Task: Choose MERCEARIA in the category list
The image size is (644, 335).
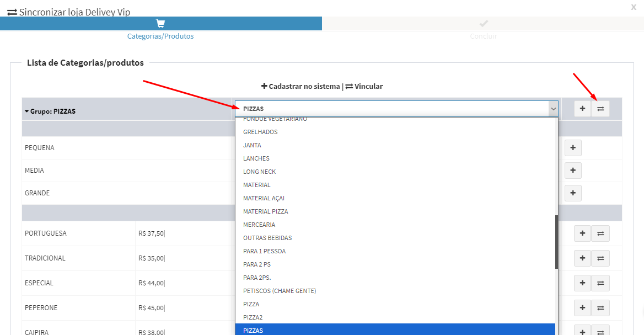Action: click(x=259, y=225)
